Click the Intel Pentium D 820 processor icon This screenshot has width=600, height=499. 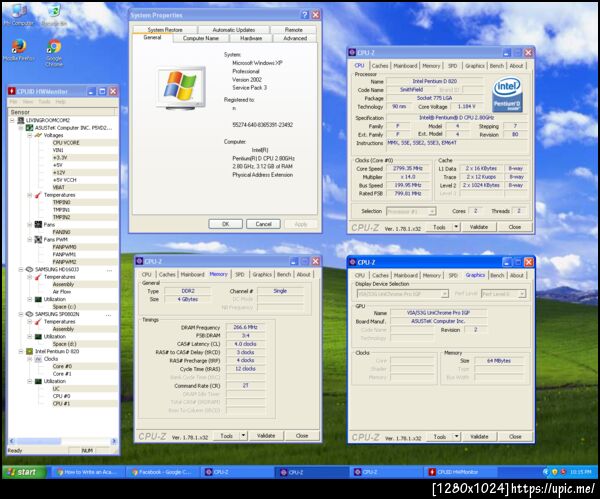click(x=29, y=351)
